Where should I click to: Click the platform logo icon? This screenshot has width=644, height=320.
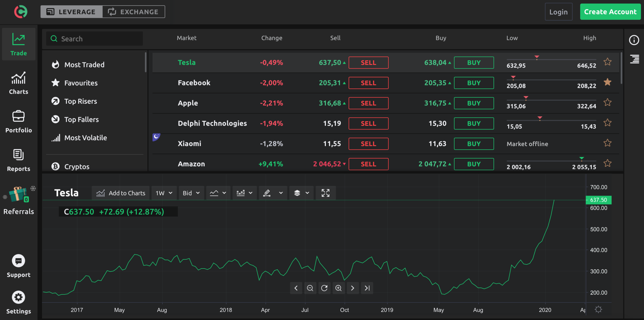[21, 12]
